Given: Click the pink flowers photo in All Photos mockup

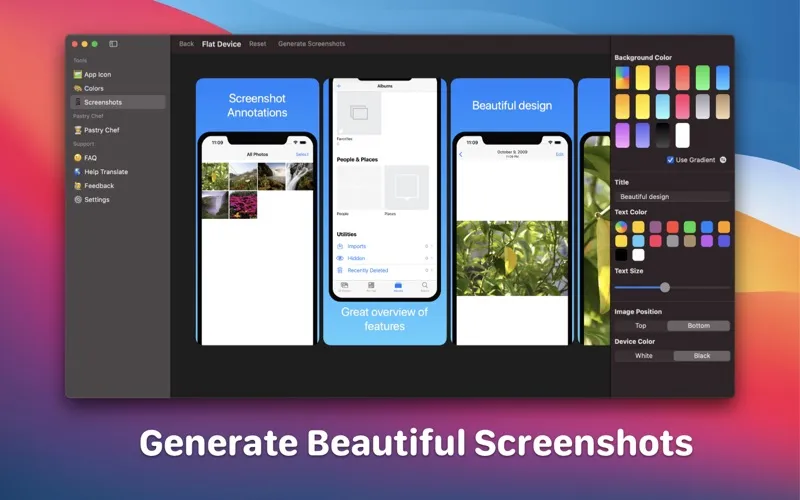Looking at the screenshot, I should 243,205.
